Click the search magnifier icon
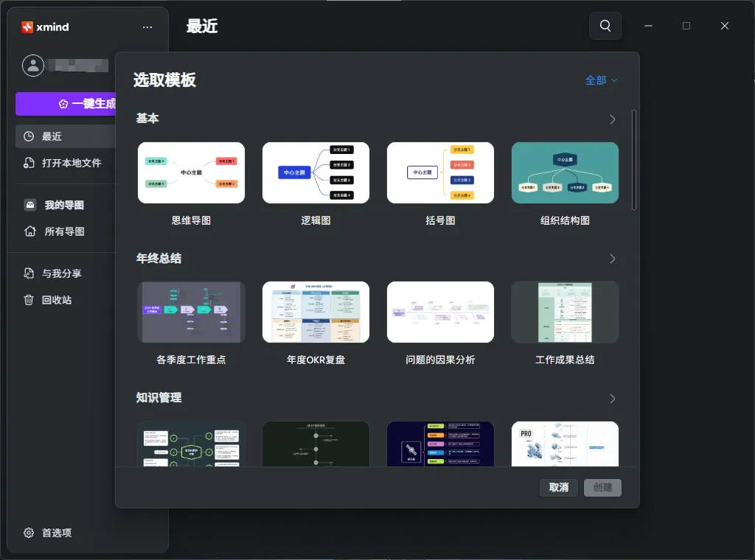 point(605,26)
